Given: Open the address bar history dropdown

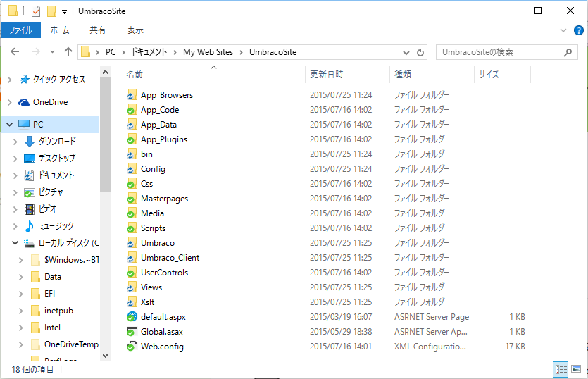Looking at the screenshot, I should 406,53.
